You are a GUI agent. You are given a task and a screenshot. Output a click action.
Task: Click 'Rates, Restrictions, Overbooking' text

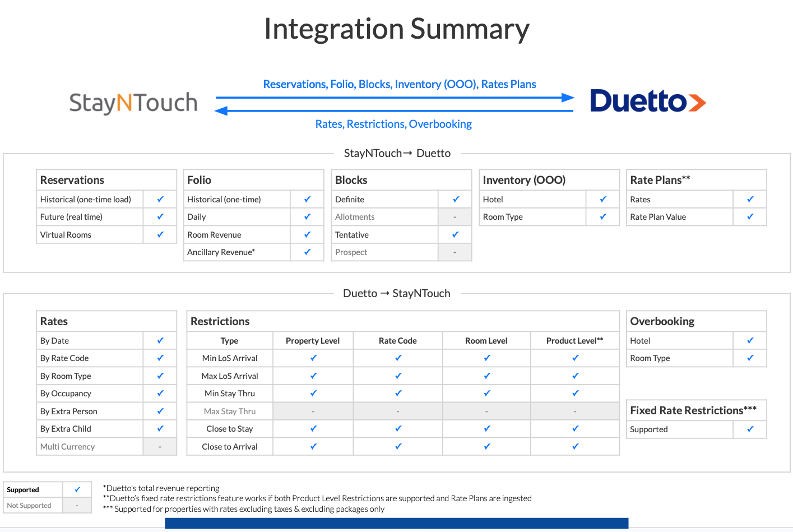pyautogui.click(x=393, y=124)
